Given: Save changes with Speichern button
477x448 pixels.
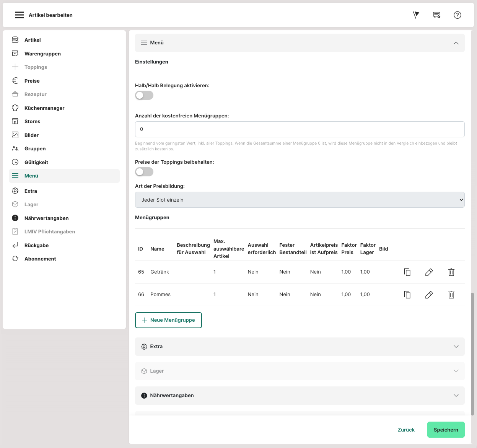Looking at the screenshot, I should (x=446, y=430).
